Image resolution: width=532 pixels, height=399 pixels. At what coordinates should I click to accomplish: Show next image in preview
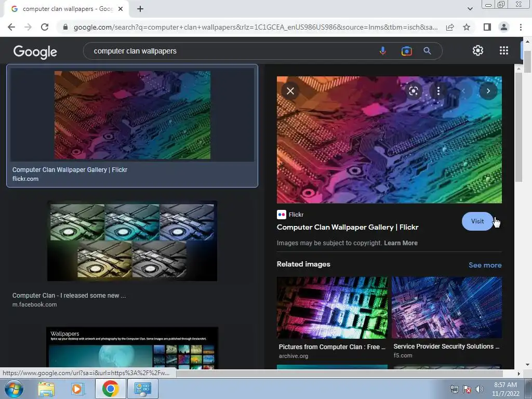(488, 91)
